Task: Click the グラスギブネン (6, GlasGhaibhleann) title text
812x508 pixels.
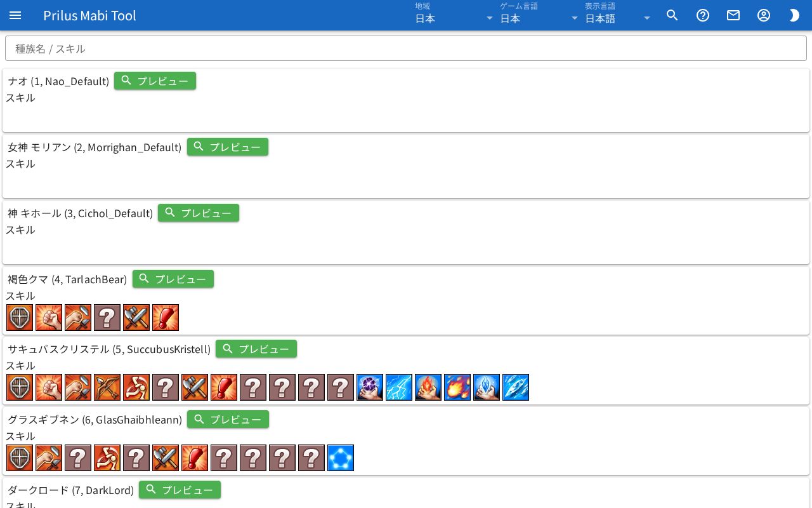Action: (x=95, y=420)
